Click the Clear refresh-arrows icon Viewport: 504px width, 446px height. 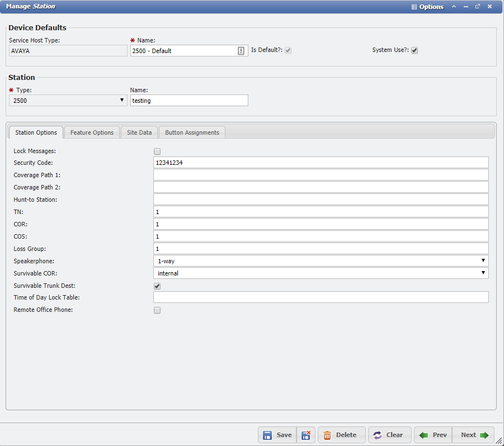[376, 435]
